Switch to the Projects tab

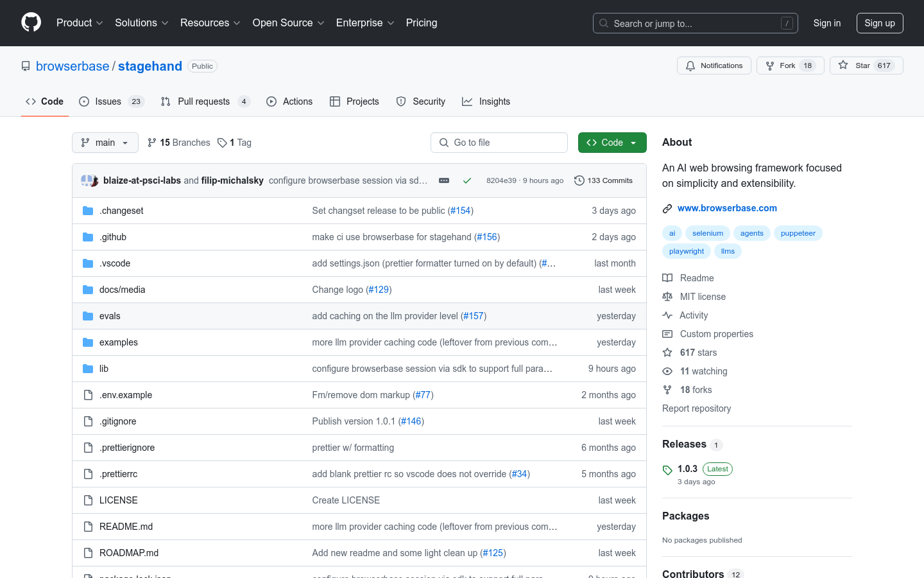354,101
